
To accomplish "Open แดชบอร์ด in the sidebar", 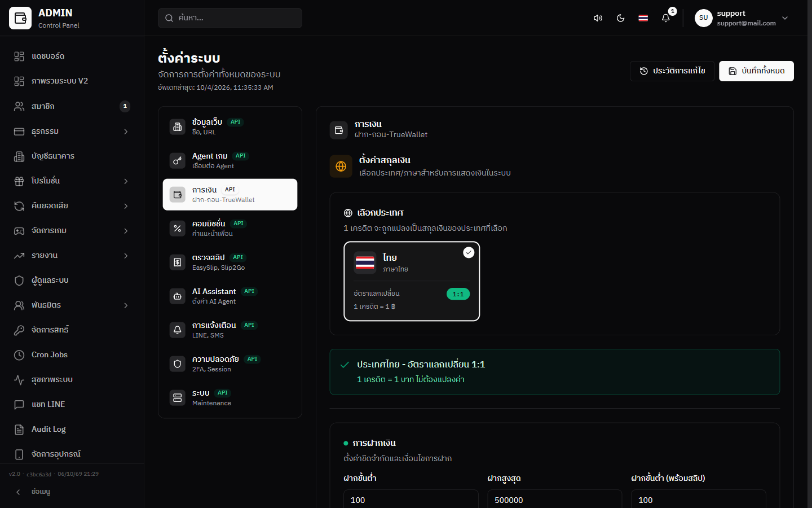I will pyautogui.click(x=72, y=56).
